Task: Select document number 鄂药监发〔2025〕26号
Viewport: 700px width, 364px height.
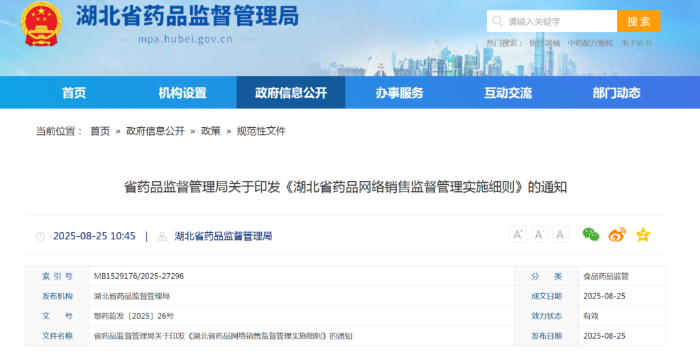Action: pos(133,316)
